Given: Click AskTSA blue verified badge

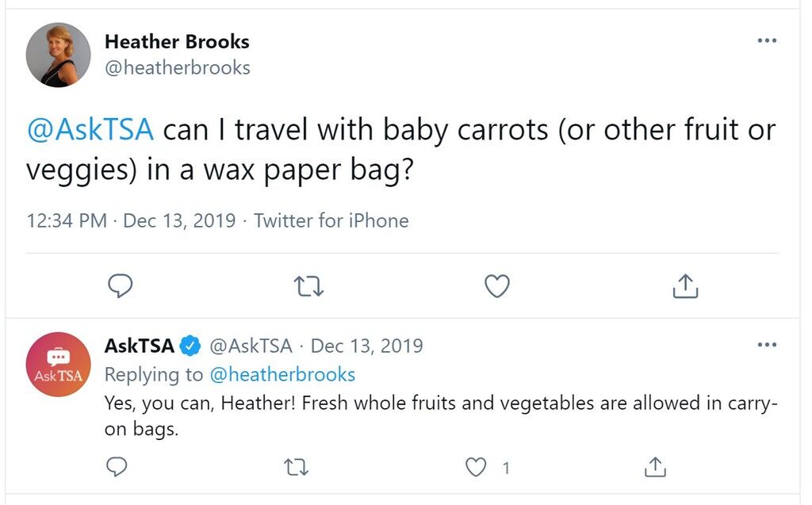Looking at the screenshot, I should pyautogui.click(x=190, y=346).
